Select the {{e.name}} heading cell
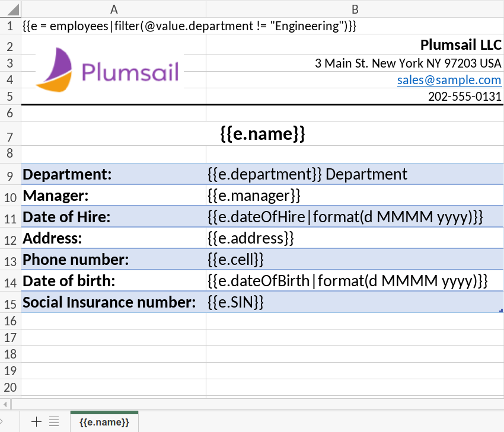 (x=262, y=133)
